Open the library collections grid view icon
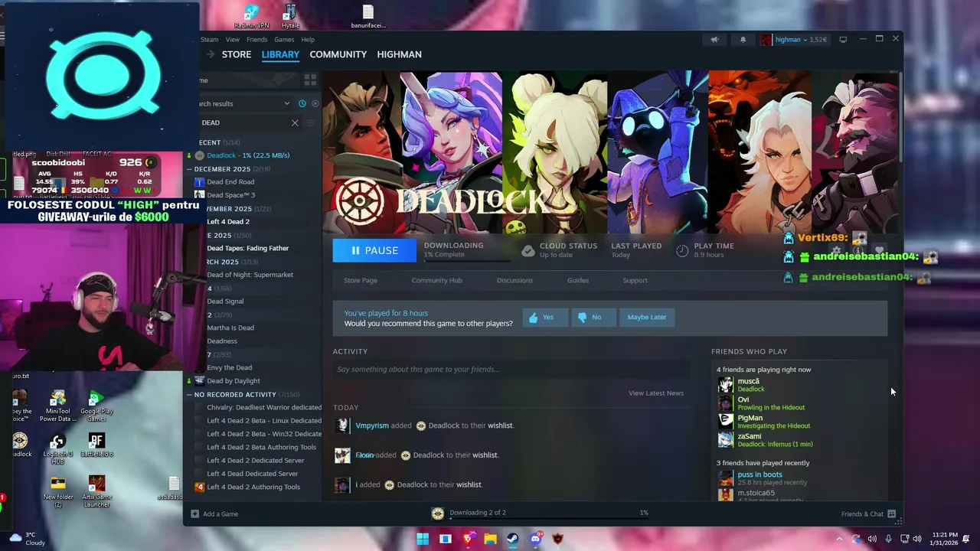 tap(310, 80)
